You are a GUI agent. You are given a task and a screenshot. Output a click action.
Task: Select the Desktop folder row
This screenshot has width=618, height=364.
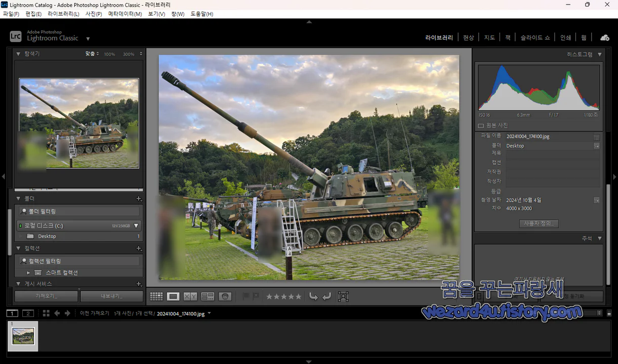point(79,236)
